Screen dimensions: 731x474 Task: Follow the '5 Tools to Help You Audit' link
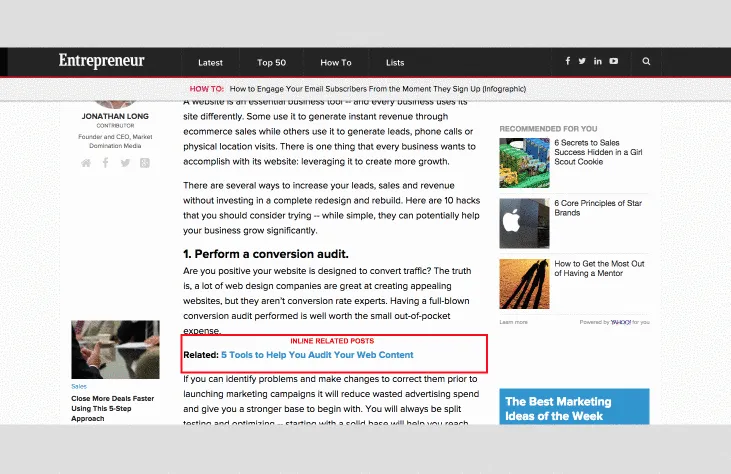(317, 355)
